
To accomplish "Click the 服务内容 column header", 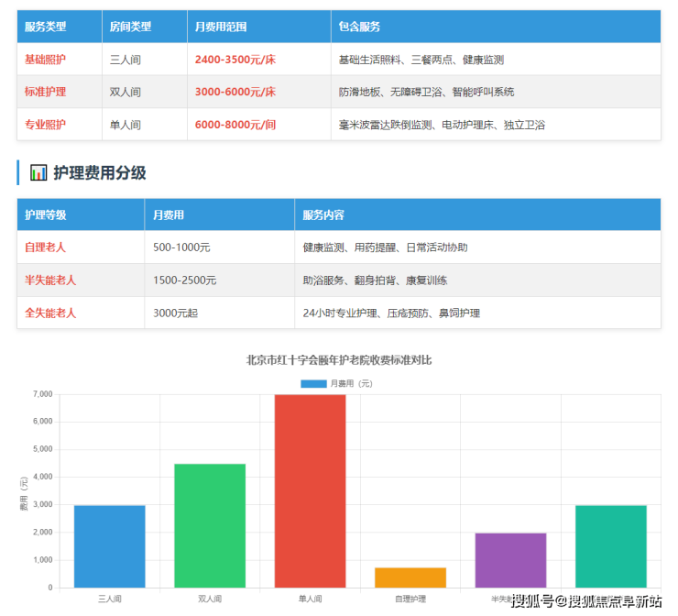I will (323, 214).
